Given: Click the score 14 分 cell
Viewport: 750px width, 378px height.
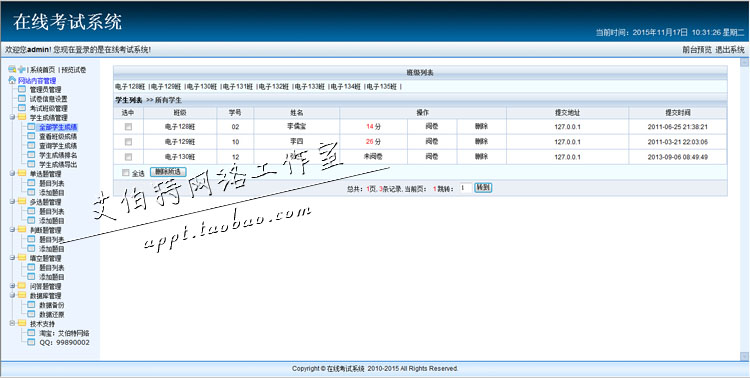Looking at the screenshot, I should click(374, 127).
